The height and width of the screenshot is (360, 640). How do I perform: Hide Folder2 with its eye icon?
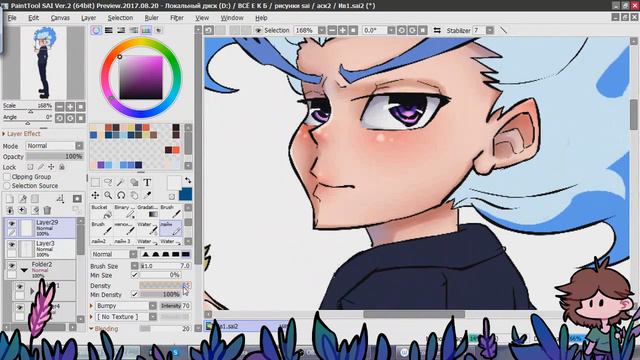click(x=12, y=266)
